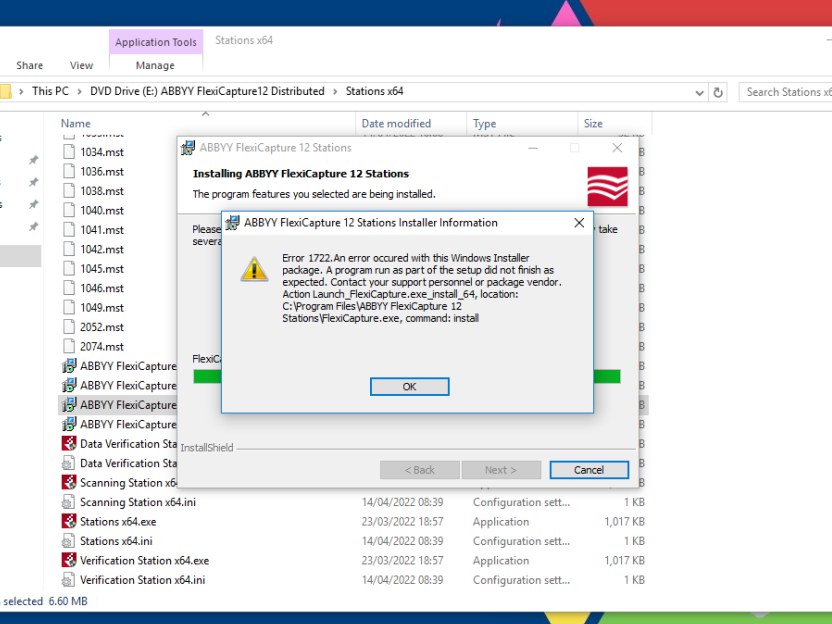Click the file icon of 2052.mst

[x=68, y=327]
